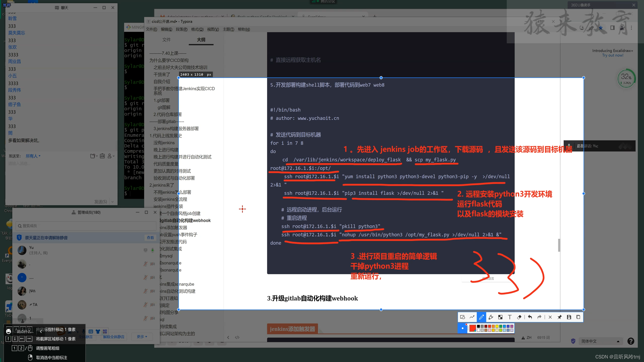
Task: Open the file-send dropdown in chat window
Action: (94, 156)
